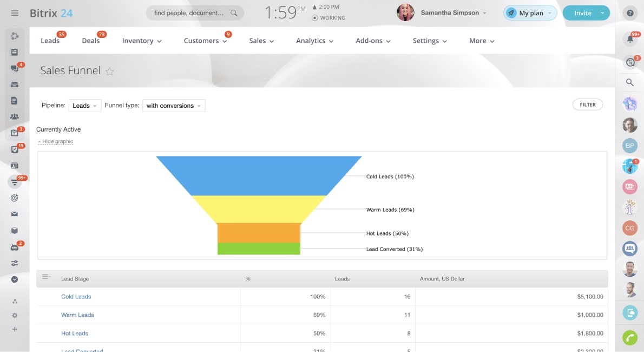644x352 pixels.
Task: Open the calendar icon in left sidebar
Action: point(15,133)
